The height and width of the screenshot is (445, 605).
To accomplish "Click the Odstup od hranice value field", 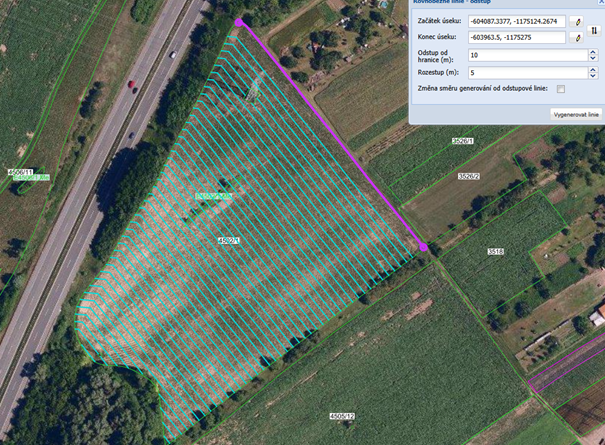I will 528,55.
